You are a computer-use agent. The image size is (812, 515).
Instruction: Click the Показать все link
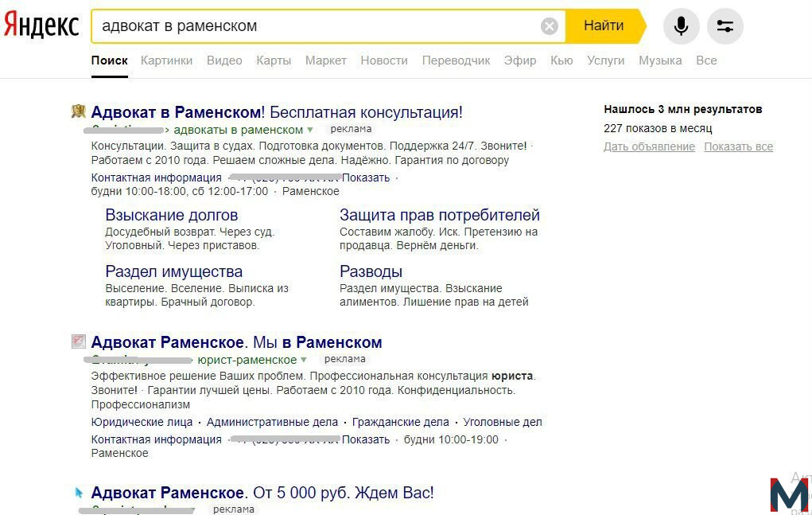click(738, 146)
